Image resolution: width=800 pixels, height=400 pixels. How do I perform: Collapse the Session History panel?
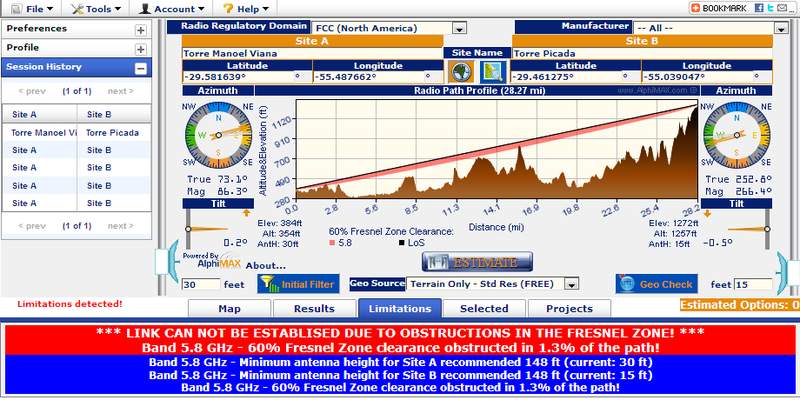click(x=141, y=68)
